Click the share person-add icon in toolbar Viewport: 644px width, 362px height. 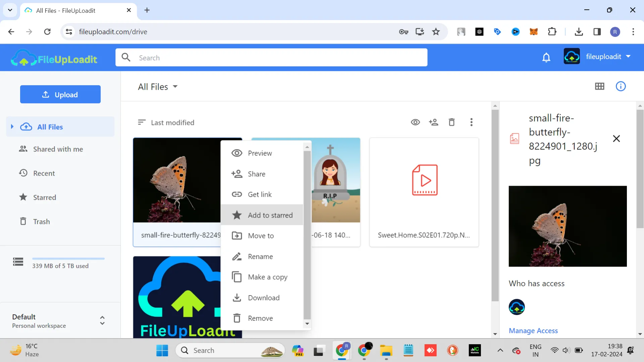433,122
